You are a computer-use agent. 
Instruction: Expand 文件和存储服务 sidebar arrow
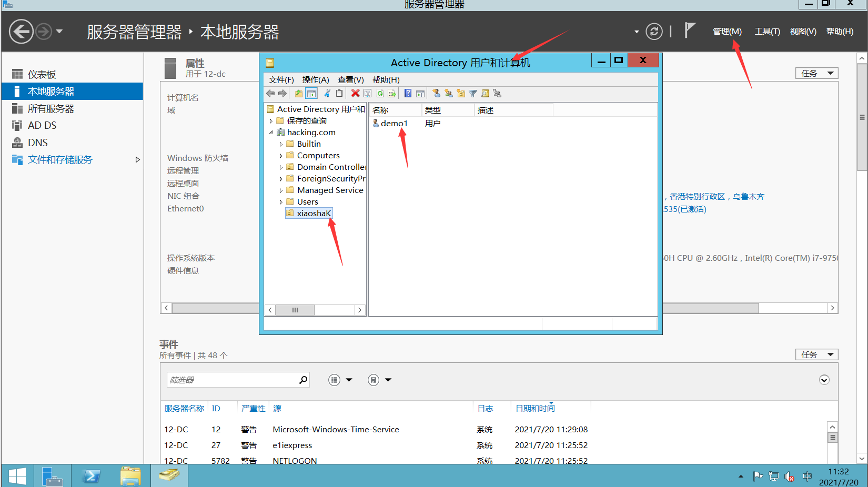(x=137, y=160)
